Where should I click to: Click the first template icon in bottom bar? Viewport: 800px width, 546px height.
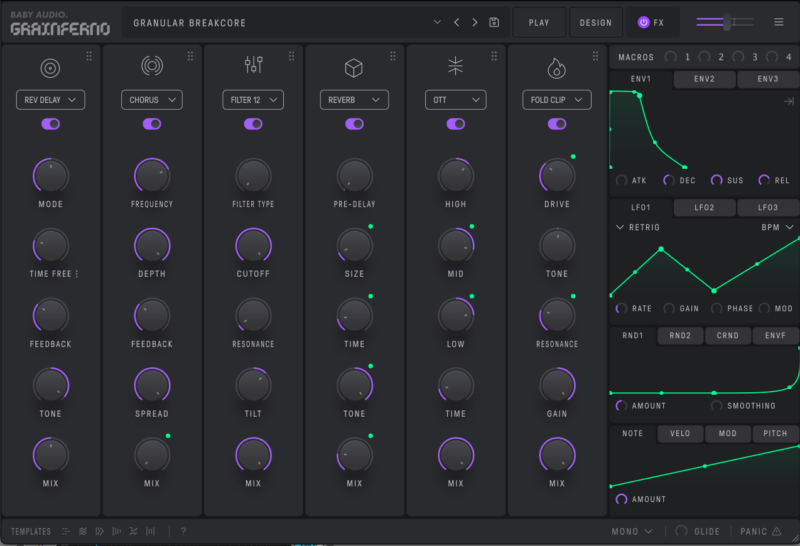tap(66, 531)
